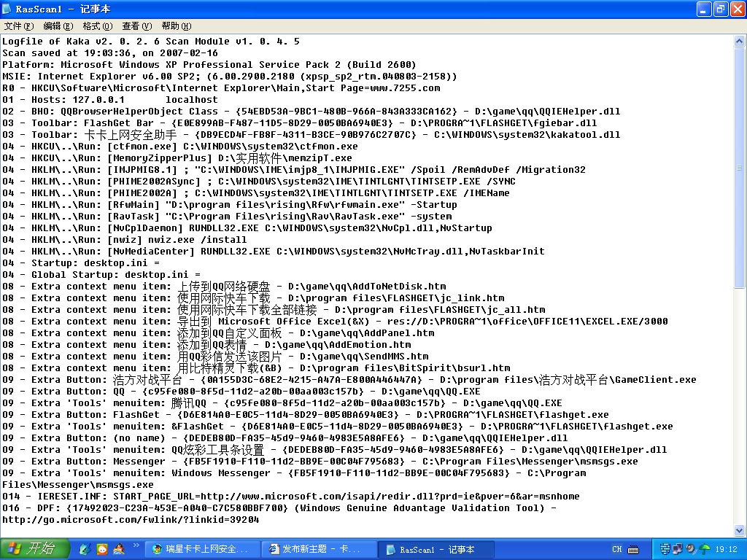Click the Extra Button: FlashGet line

306,415
